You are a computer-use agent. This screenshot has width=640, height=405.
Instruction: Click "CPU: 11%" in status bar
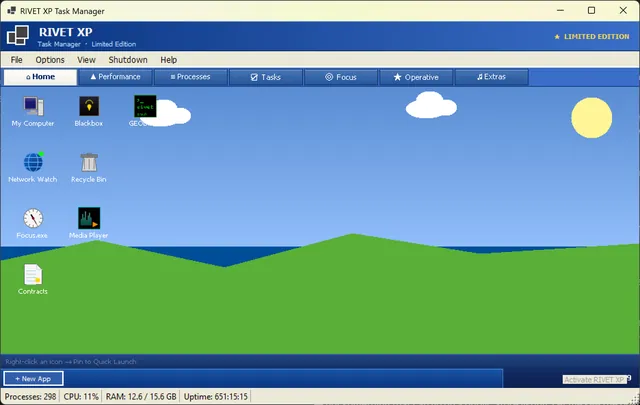81,396
